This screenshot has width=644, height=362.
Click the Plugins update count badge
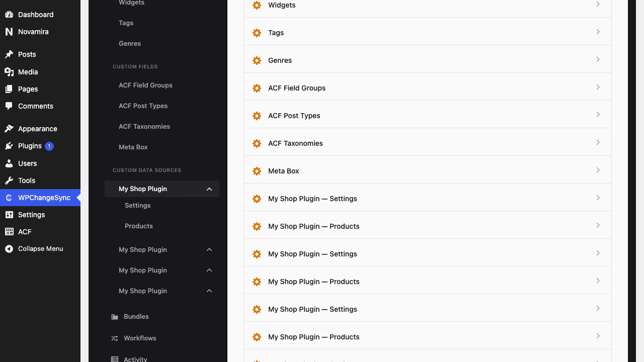click(x=49, y=146)
